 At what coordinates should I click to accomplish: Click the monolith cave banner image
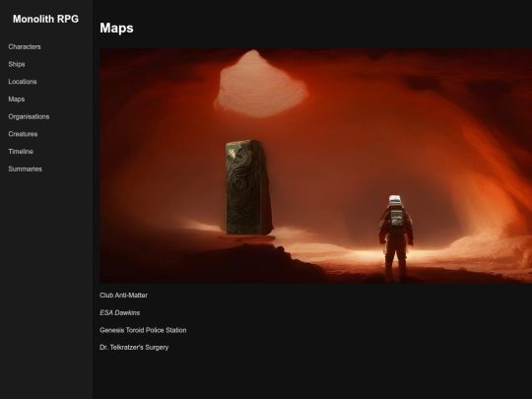click(315, 166)
